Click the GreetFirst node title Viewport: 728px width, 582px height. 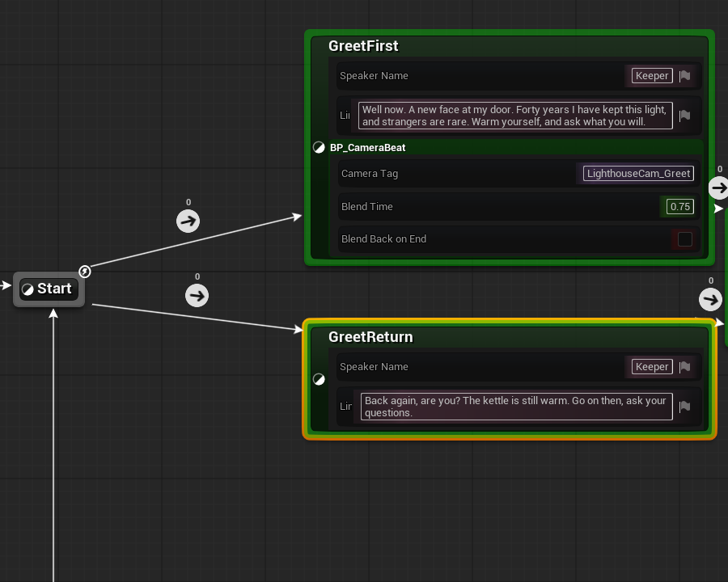pyautogui.click(x=363, y=46)
